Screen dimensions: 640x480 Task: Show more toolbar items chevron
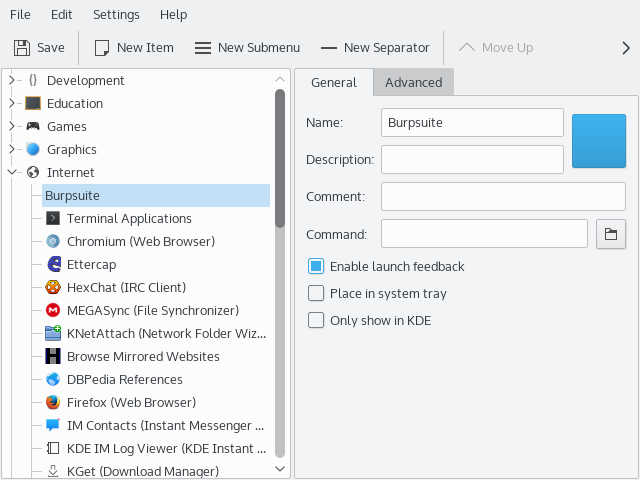pyautogui.click(x=626, y=47)
